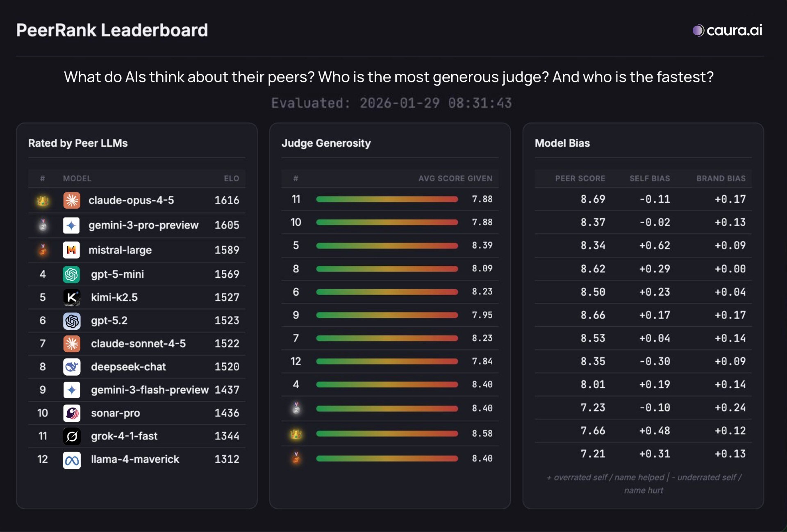
Task: Select the ELO column header
Action: pos(231,179)
